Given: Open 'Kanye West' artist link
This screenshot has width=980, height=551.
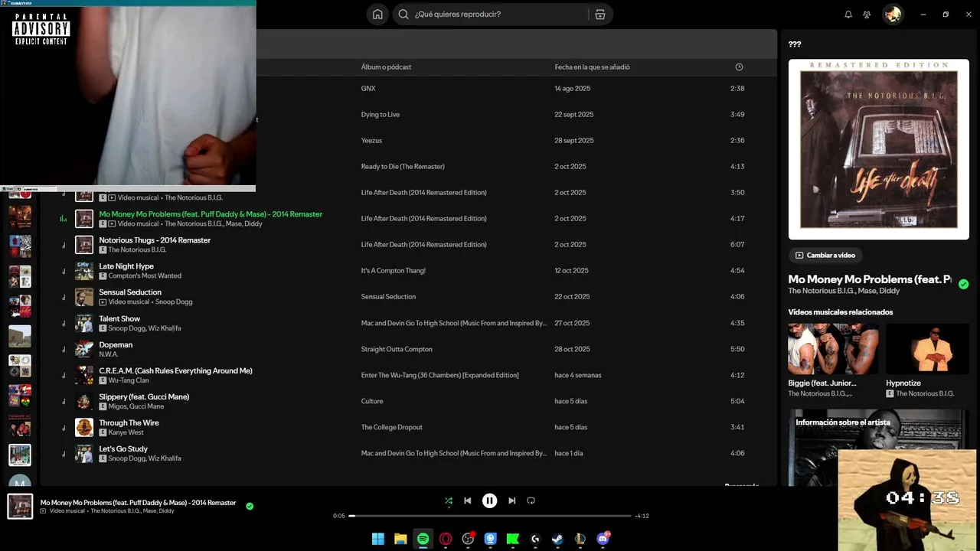Looking at the screenshot, I should (x=126, y=432).
